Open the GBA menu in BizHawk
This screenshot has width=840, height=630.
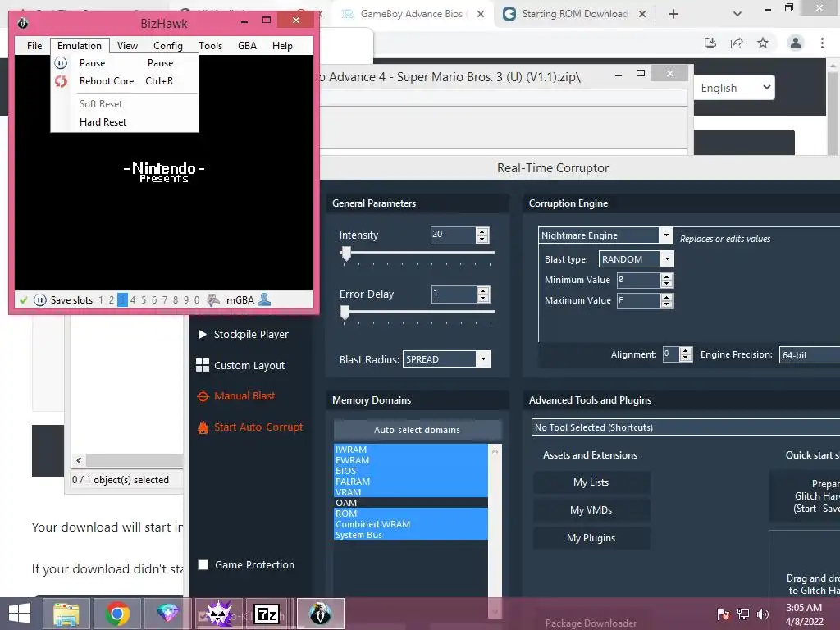tap(247, 46)
